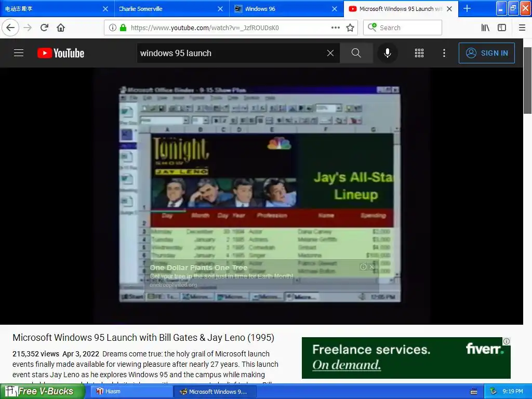The width and height of the screenshot is (532, 399).
Task: Toggle the browser sidebar view
Action: 502,28
